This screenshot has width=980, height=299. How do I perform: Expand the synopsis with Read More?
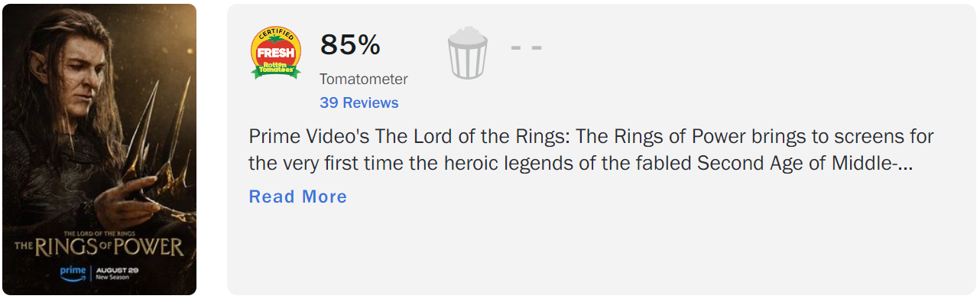click(298, 197)
